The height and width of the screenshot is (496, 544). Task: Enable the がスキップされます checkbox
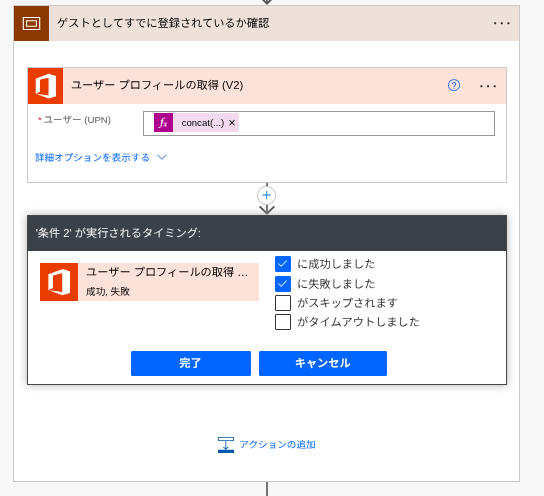pos(283,303)
